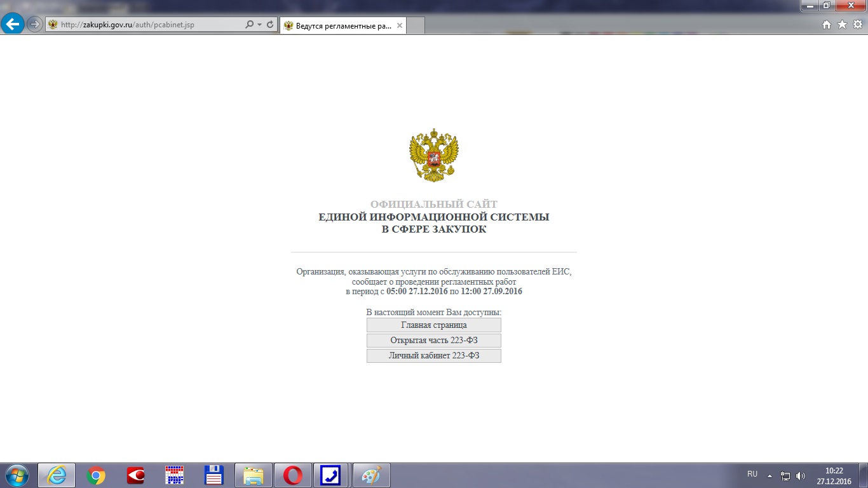Open the Tools gear icon
Image resolution: width=868 pixels, height=488 pixels.
click(857, 25)
